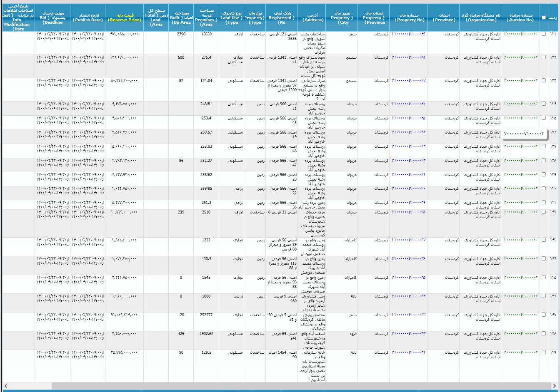560x392 pixels.
Task: Mark the checkbox for row 149
Action: 543,352
